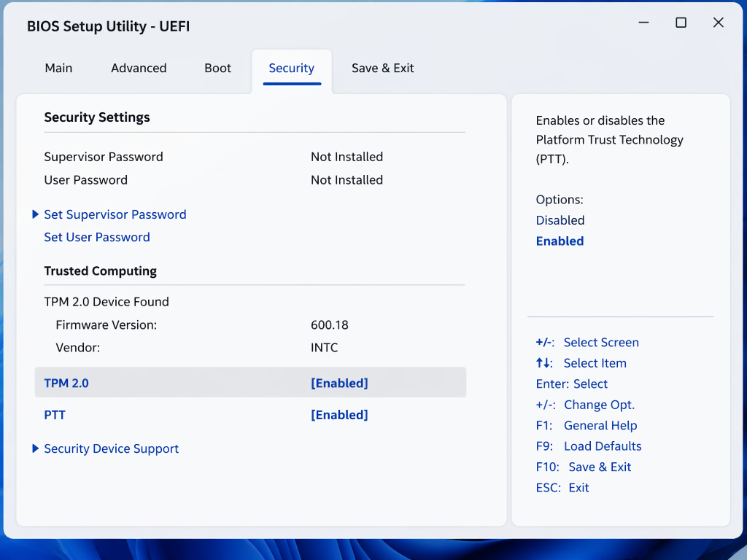Click the vendor value INTC

click(325, 348)
